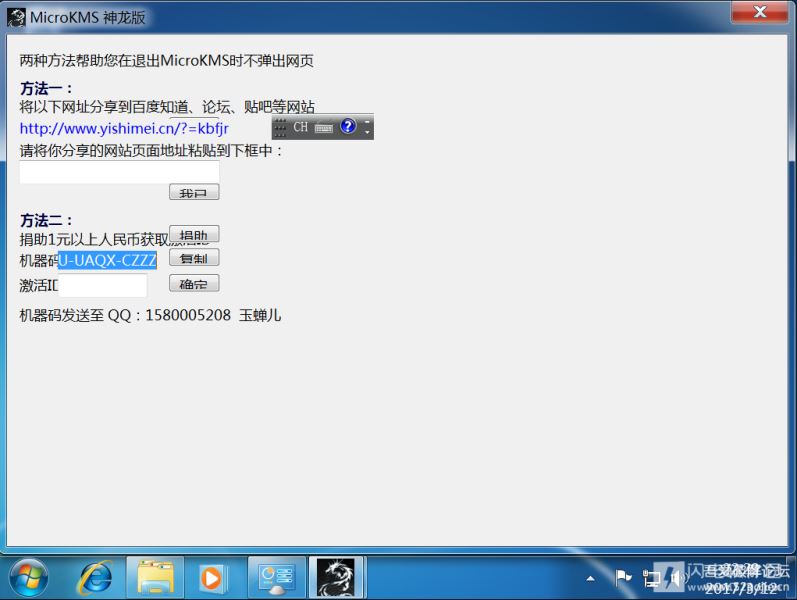
Task: Click the shared page address input box
Action: [119, 172]
